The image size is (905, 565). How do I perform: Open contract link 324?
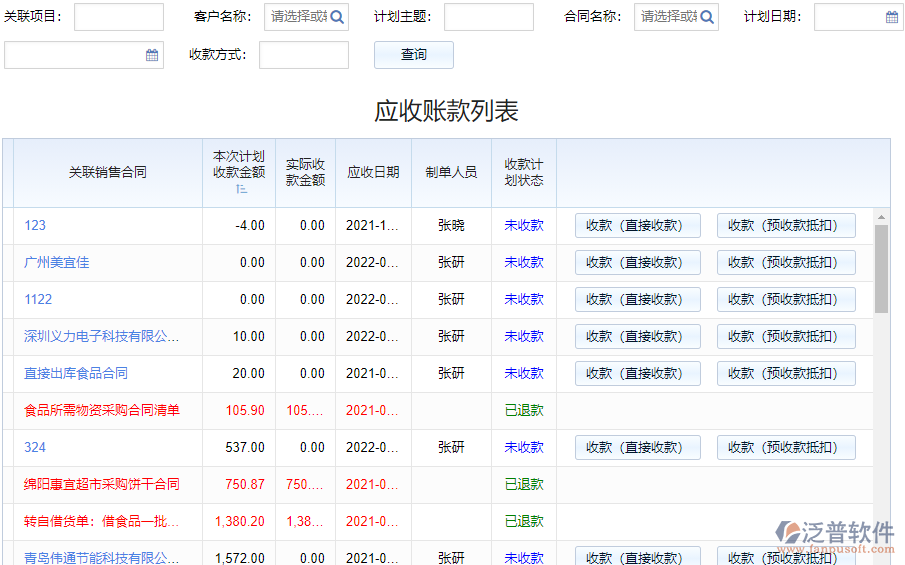[35, 447]
